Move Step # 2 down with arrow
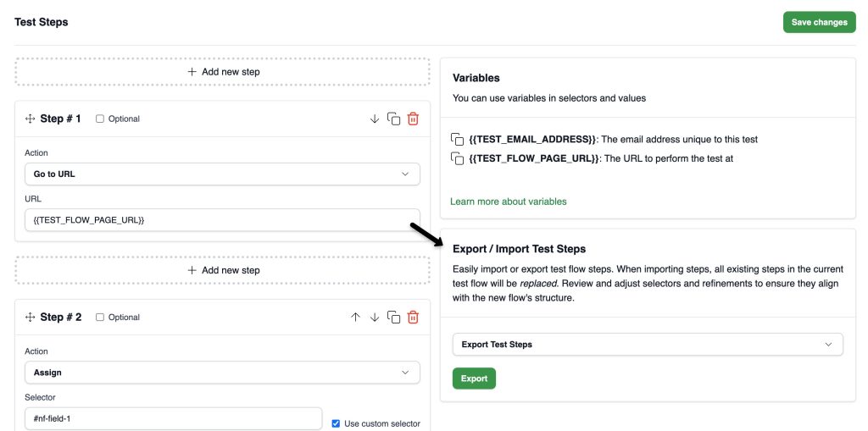Image resolution: width=868 pixels, height=431 pixels. 375,317
